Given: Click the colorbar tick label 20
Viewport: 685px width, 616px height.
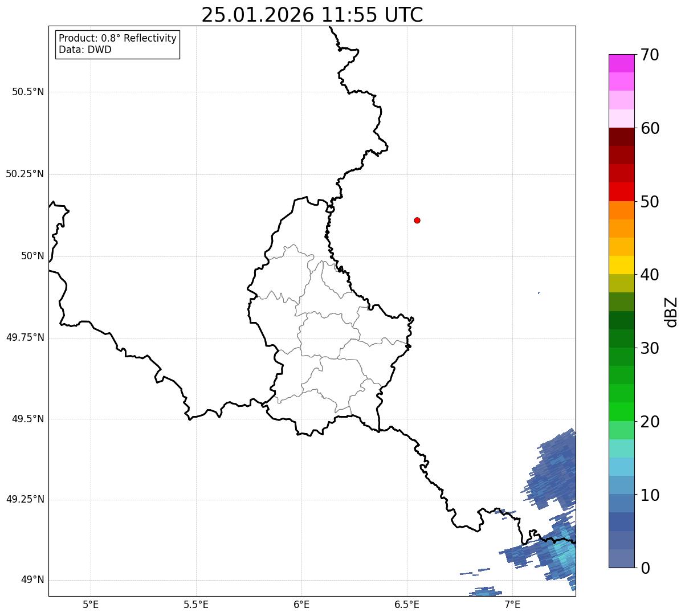Looking at the screenshot, I should pyautogui.click(x=650, y=422).
